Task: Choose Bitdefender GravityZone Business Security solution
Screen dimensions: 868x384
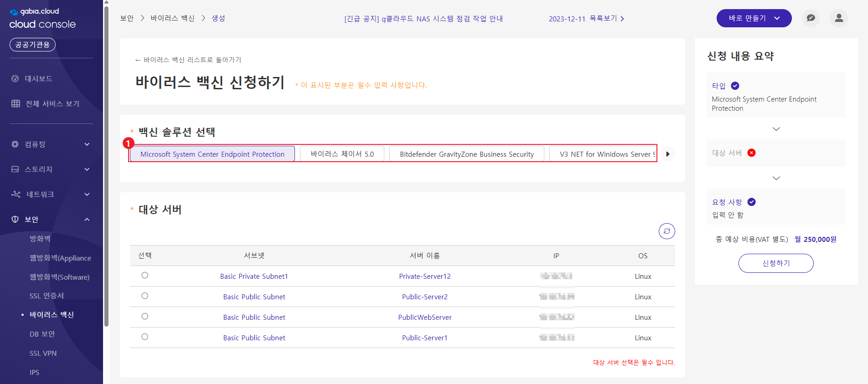Action: pos(467,154)
